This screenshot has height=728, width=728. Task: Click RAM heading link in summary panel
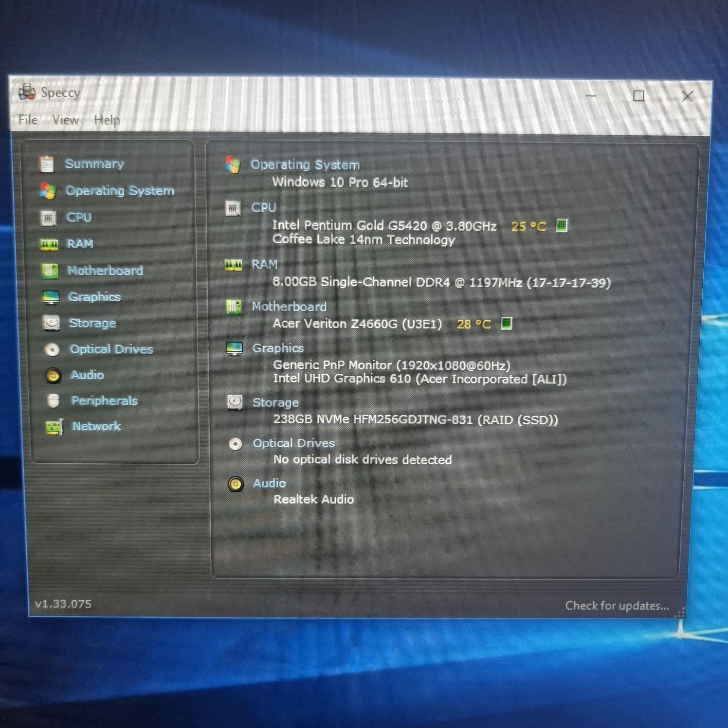264,264
